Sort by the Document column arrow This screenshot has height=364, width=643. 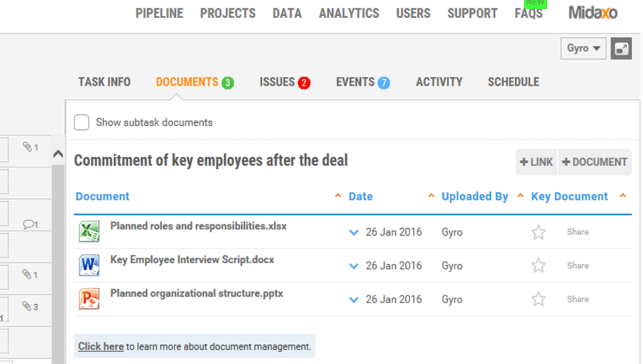338,195
